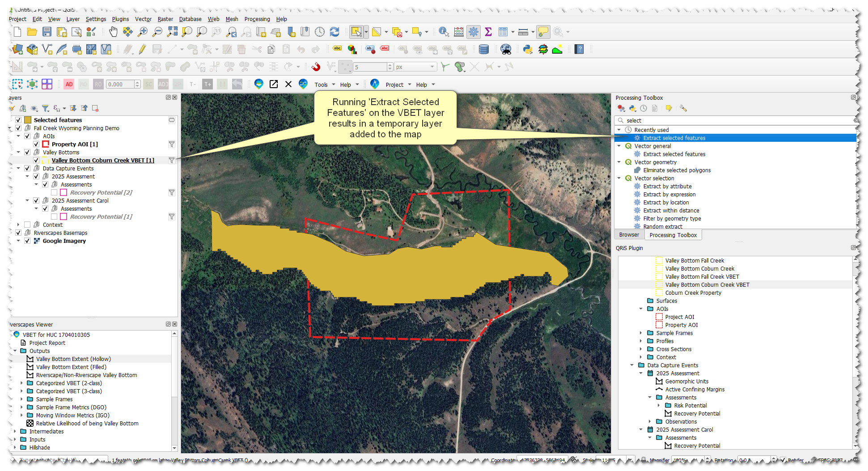Click the Statistical Summary sigma icon
Image resolution: width=868 pixels, height=471 pixels.
pos(488,32)
